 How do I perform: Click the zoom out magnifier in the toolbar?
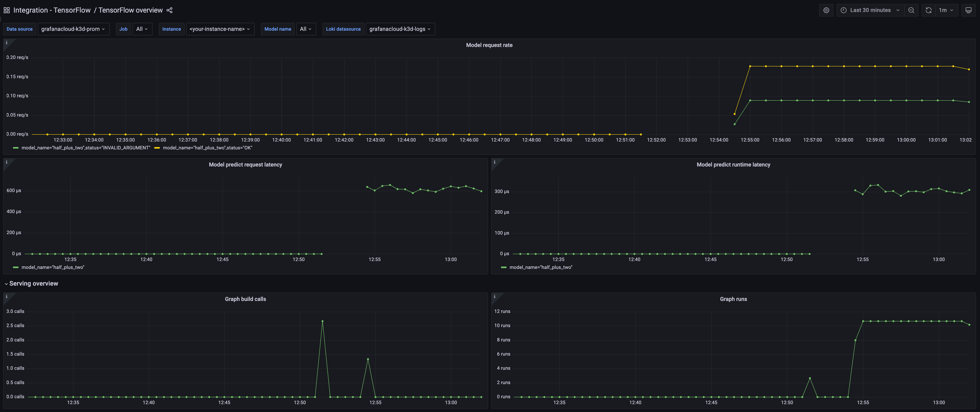911,10
